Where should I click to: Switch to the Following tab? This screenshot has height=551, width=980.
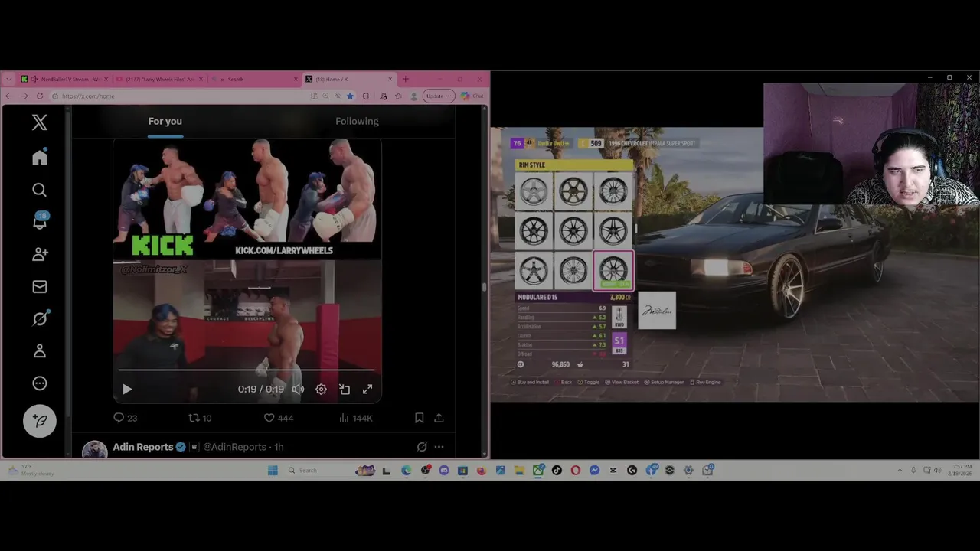[357, 121]
